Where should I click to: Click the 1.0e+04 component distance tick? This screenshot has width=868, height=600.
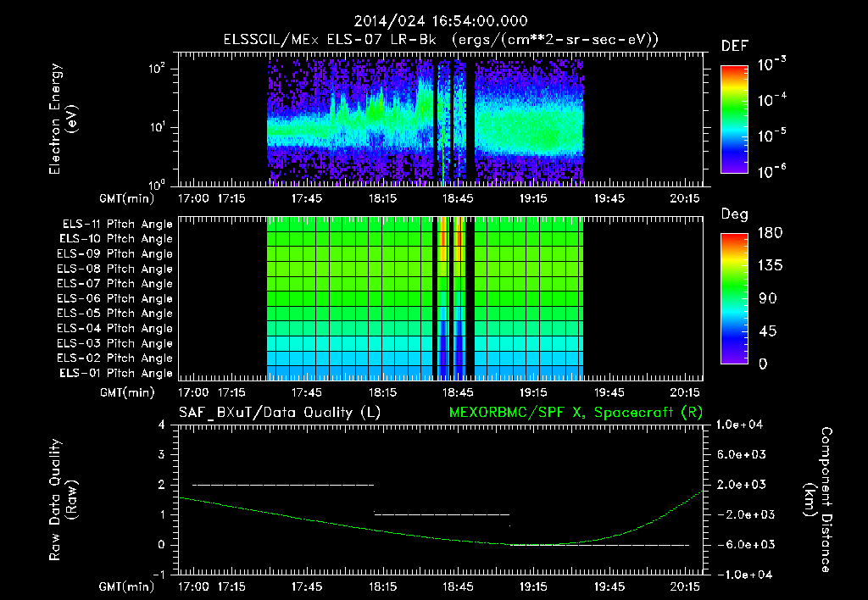[739, 425]
